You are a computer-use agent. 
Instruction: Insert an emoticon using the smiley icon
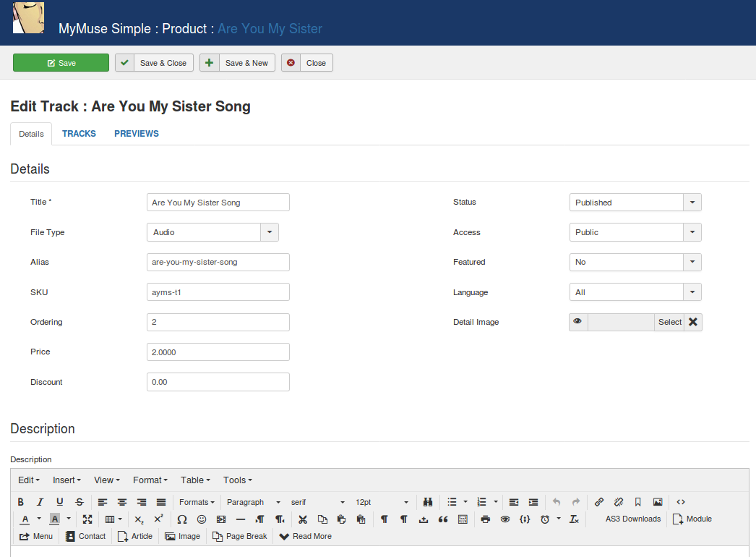pos(202,519)
